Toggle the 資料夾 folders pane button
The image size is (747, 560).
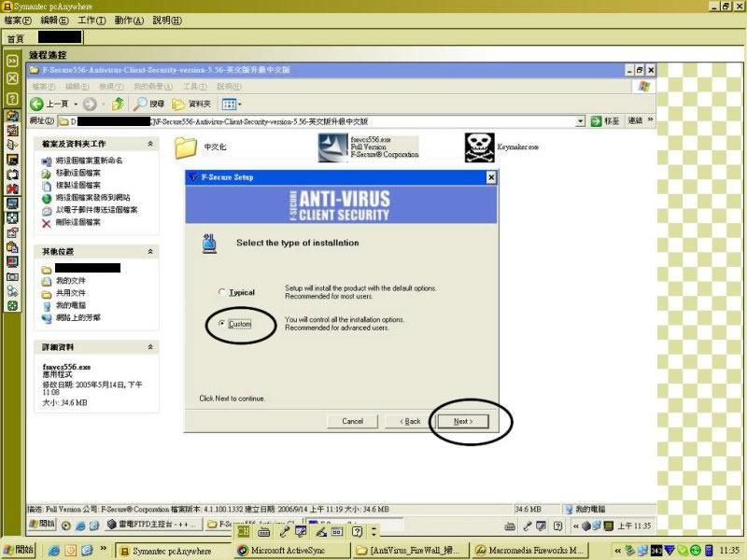pos(191,104)
